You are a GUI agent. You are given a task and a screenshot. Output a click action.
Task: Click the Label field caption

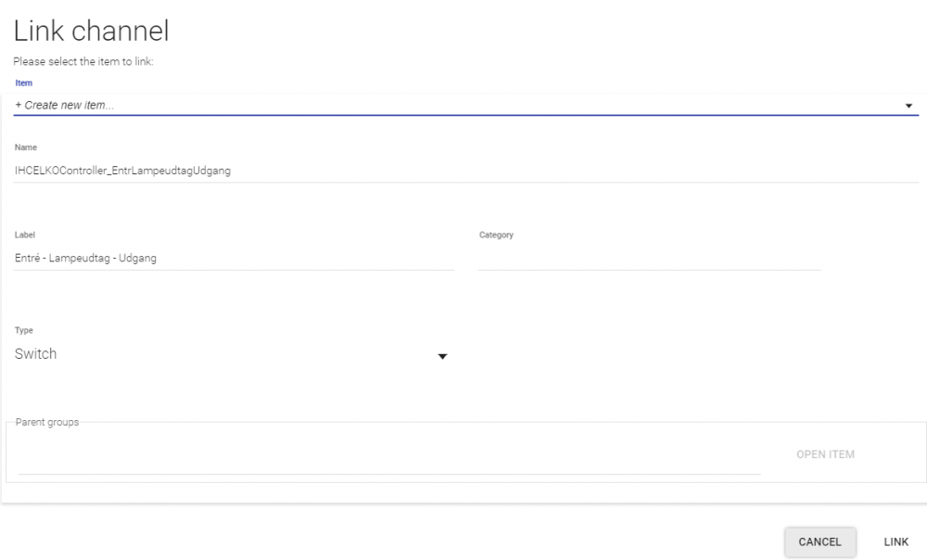[x=25, y=235]
